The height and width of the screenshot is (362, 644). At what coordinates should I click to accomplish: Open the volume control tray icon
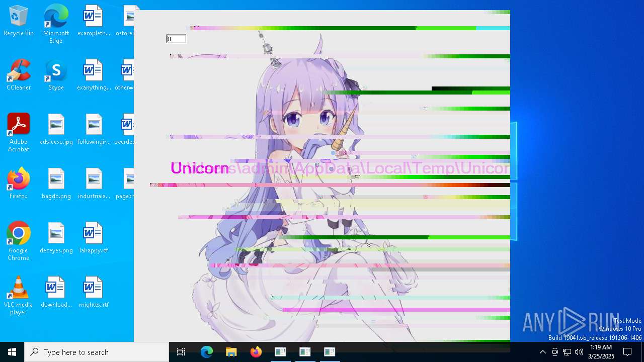coord(579,352)
